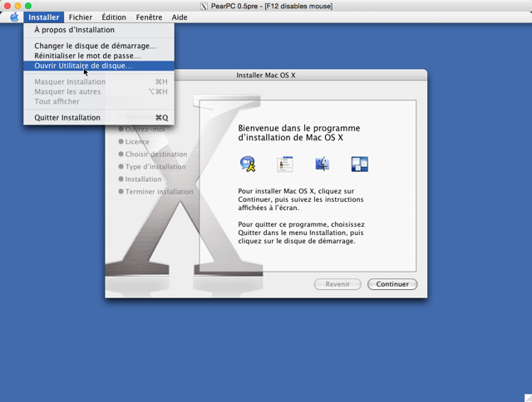Click the Installation step in sidebar
532x402 pixels.
click(x=140, y=179)
